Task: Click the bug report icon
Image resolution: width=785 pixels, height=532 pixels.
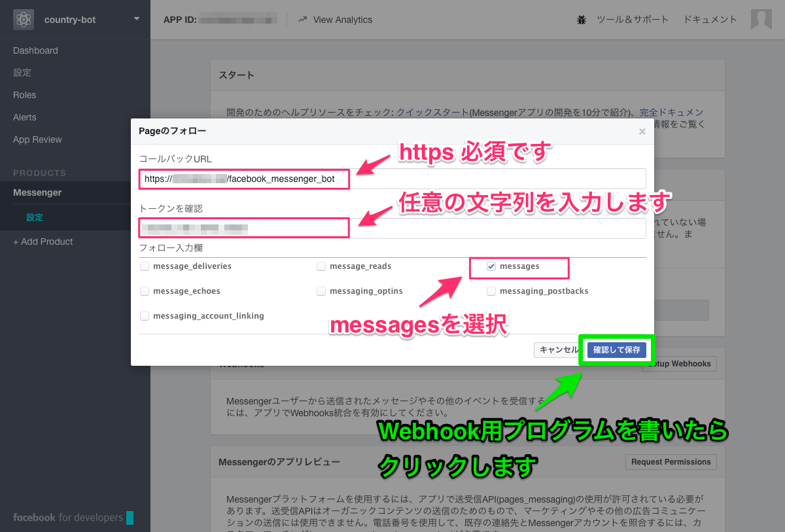Action: point(581,20)
